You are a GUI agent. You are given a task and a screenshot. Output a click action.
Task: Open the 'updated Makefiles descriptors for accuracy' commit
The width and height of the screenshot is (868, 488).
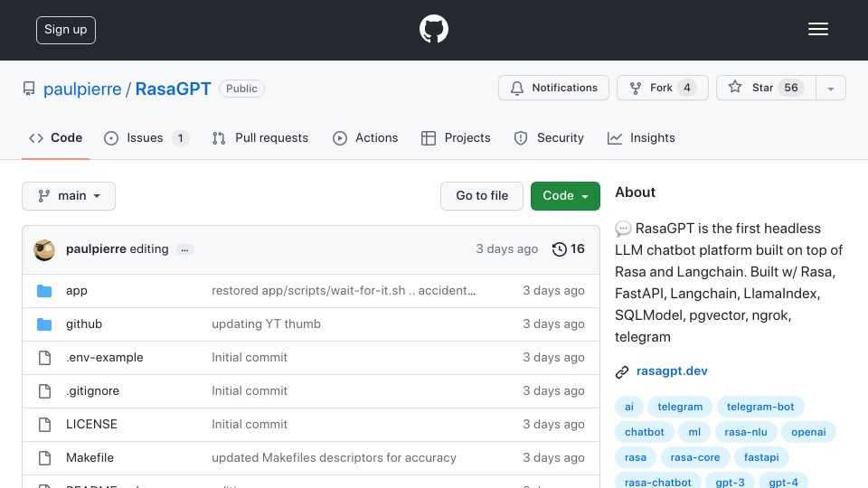pyautogui.click(x=334, y=457)
